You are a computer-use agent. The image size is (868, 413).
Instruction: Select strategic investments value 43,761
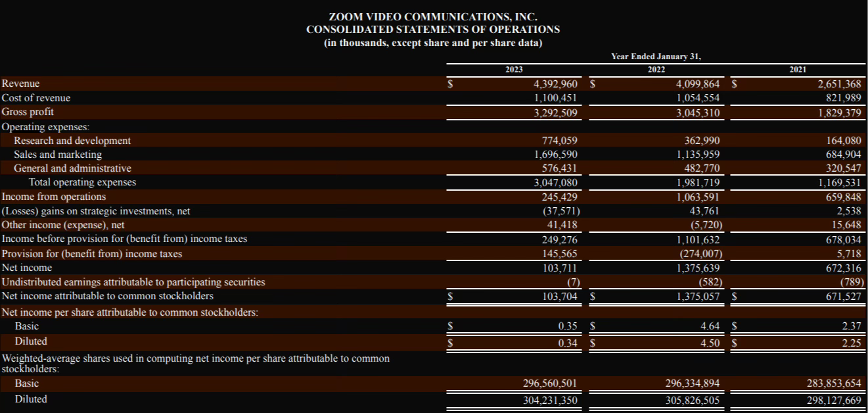pyautogui.click(x=706, y=211)
